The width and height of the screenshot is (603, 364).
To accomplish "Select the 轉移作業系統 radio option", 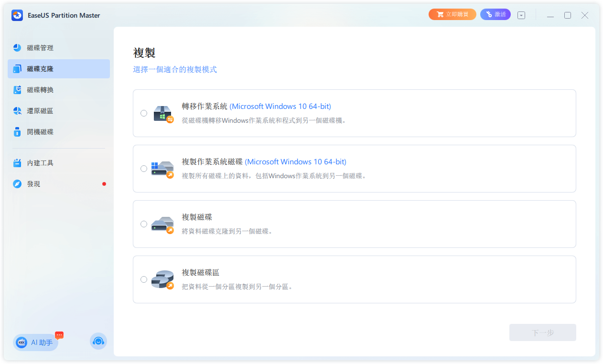I will coord(144,113).
